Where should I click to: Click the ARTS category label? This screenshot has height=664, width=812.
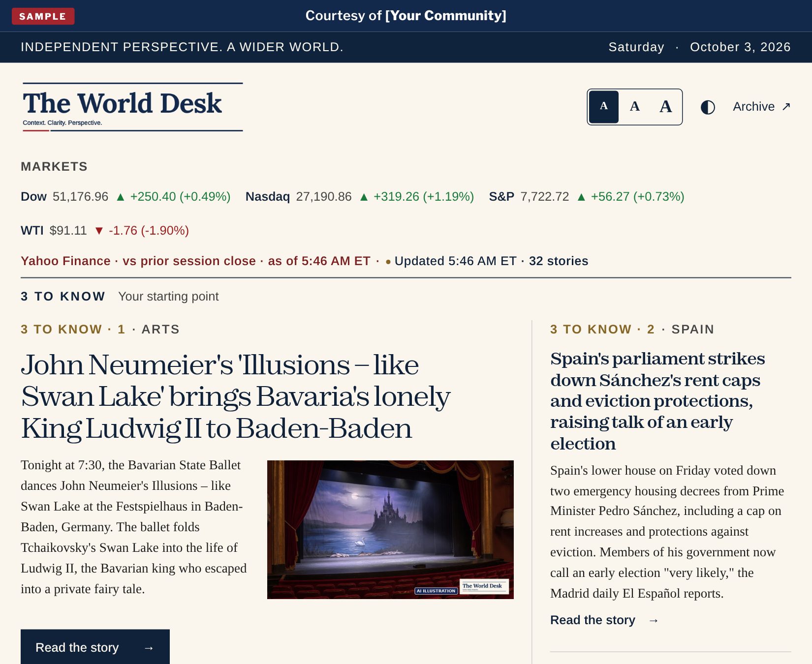tap(160, 330)
